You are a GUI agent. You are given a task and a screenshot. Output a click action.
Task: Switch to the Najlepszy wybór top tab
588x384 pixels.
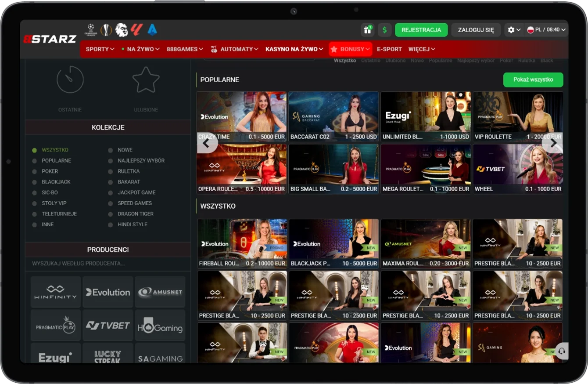pyautogui.click(x=476, y=61)
